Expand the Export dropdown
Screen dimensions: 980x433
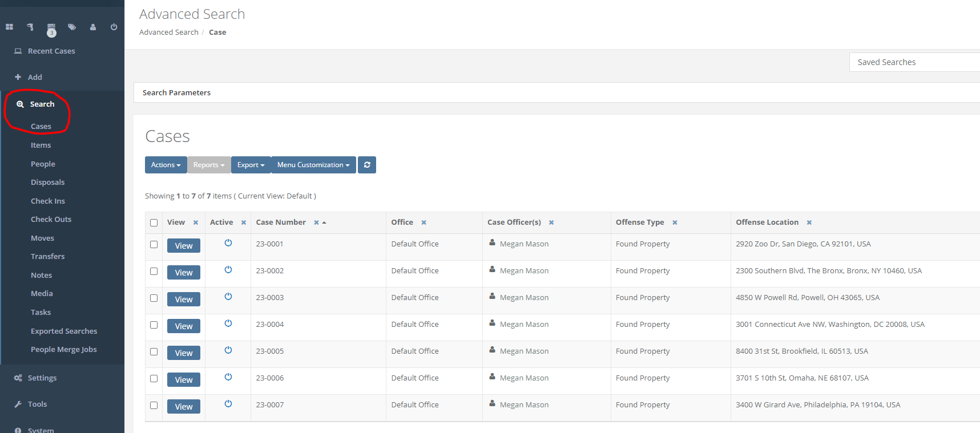pyautogui.click(x=251, y=165)
